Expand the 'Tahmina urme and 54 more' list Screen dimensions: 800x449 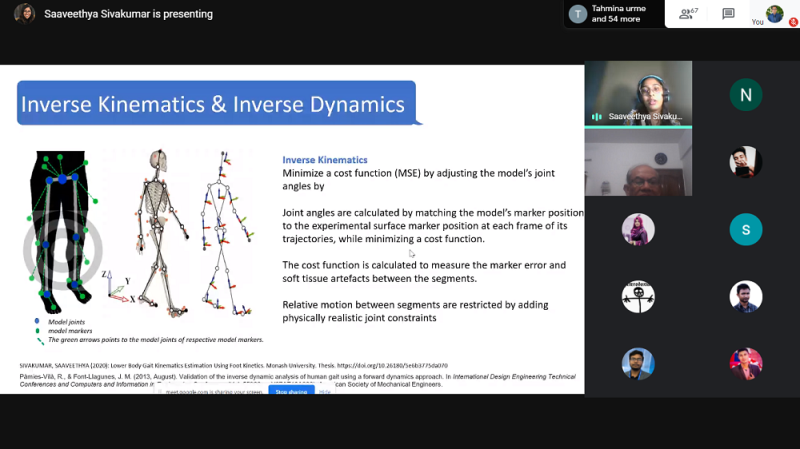click(x=620, y=14)
